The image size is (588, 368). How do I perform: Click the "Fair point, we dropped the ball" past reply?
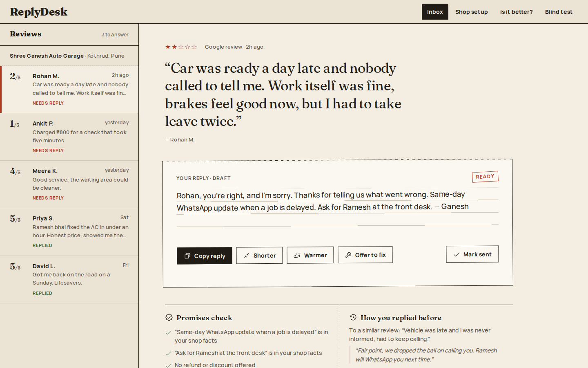[x=426, y=355]
